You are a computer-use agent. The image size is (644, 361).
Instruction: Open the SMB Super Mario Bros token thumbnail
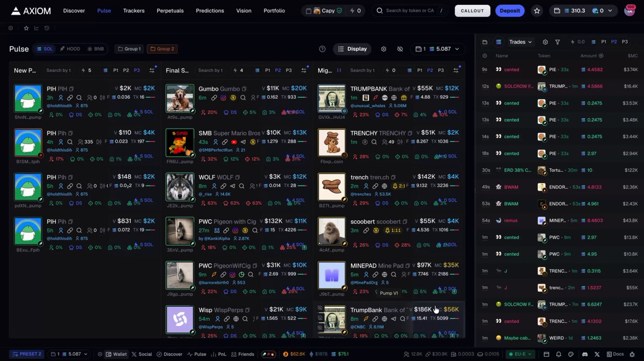coord(179,142)
